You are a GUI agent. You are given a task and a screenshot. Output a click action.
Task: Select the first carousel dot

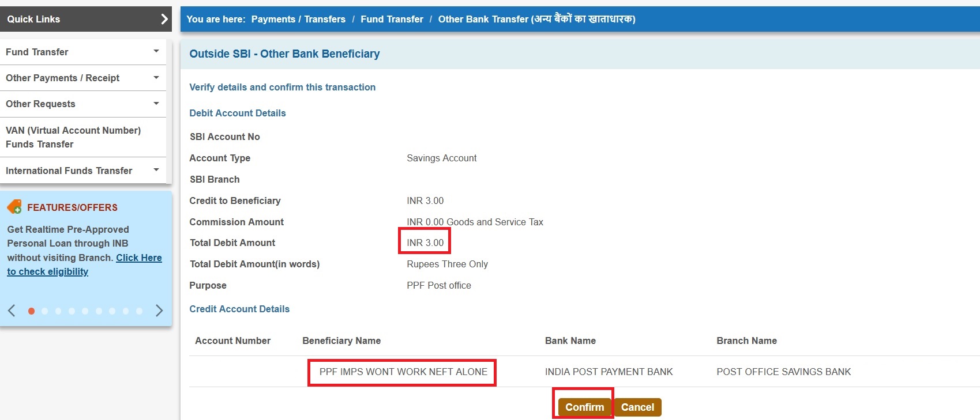(31, 311)
